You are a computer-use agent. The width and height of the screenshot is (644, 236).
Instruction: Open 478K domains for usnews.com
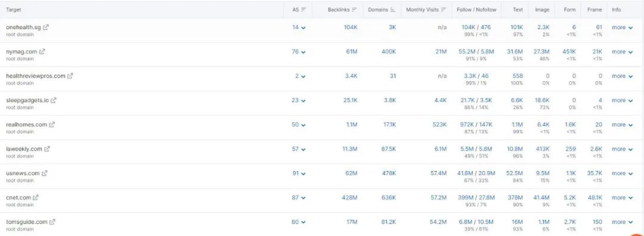pos(389,173)
